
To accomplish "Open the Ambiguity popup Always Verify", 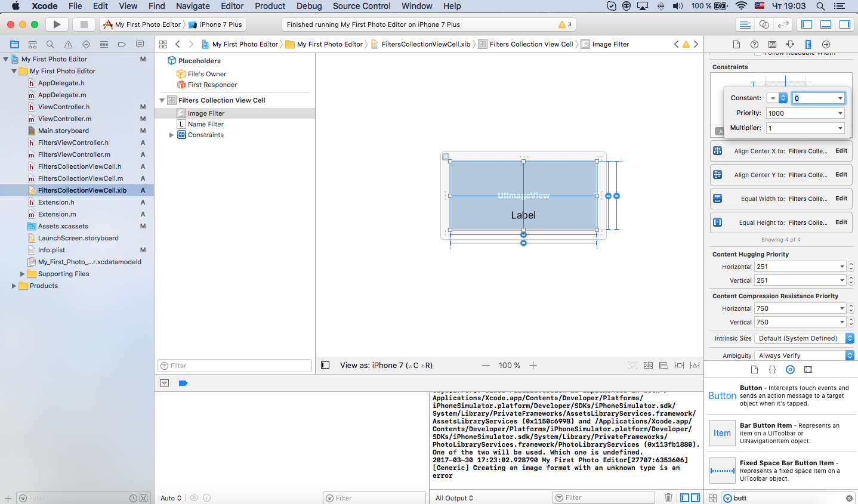I will click(804, 355).
